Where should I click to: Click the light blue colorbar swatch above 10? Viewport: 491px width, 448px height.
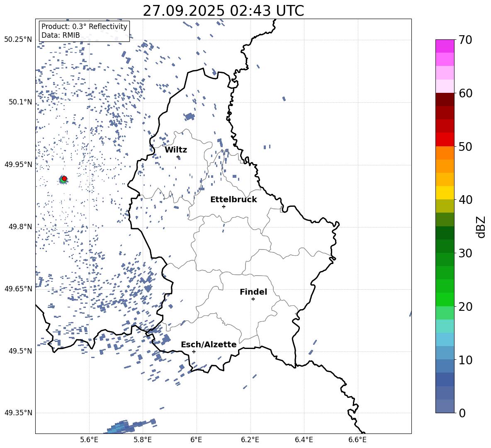(445, 353)
